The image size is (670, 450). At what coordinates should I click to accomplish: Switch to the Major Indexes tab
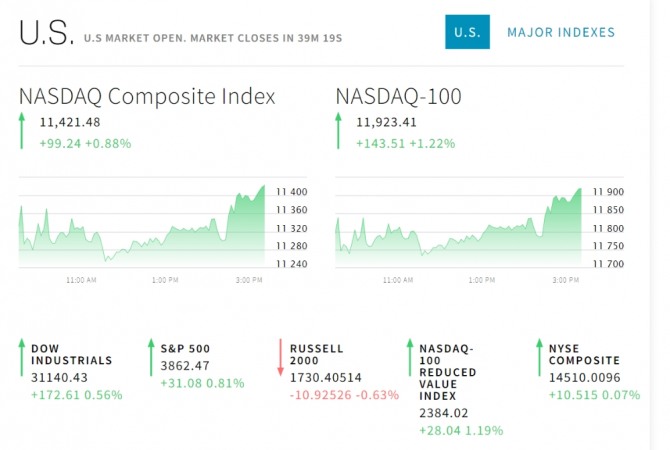coord(561,33)
